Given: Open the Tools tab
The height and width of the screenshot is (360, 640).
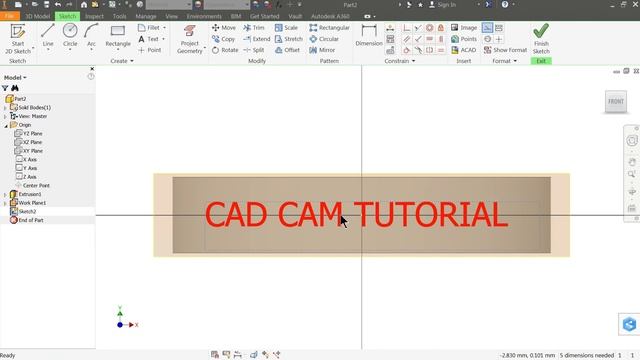Looking at the screenshot, I should (120, 16).
